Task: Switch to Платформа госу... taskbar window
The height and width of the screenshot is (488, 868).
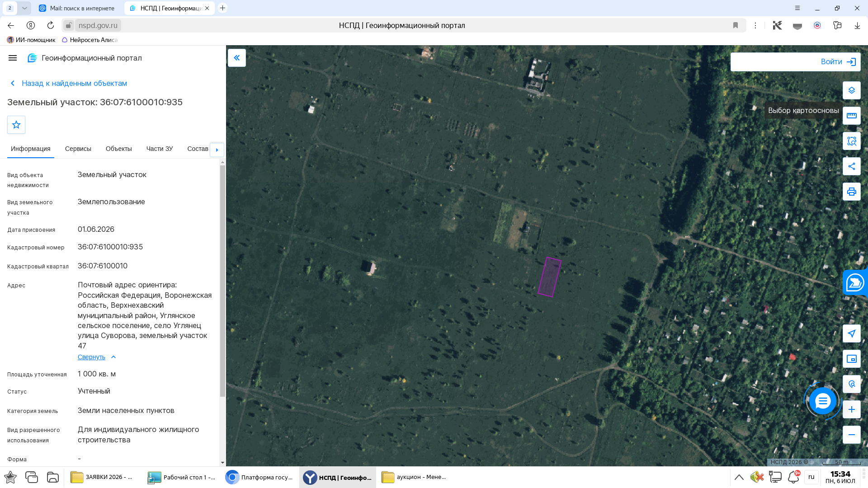Action: pos(260,477)
